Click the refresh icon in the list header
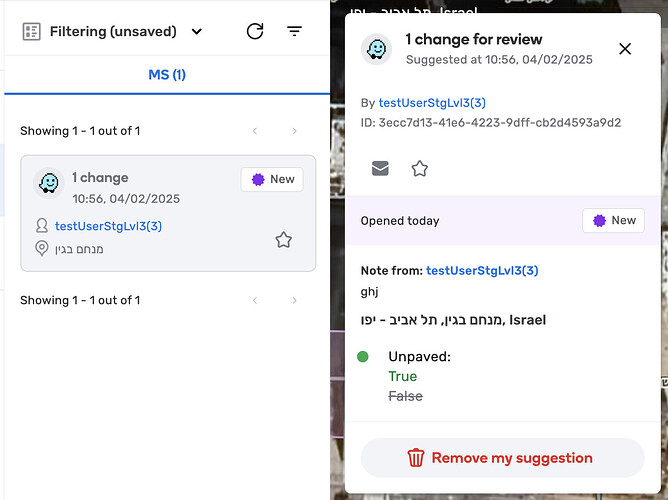 point(255,31)
